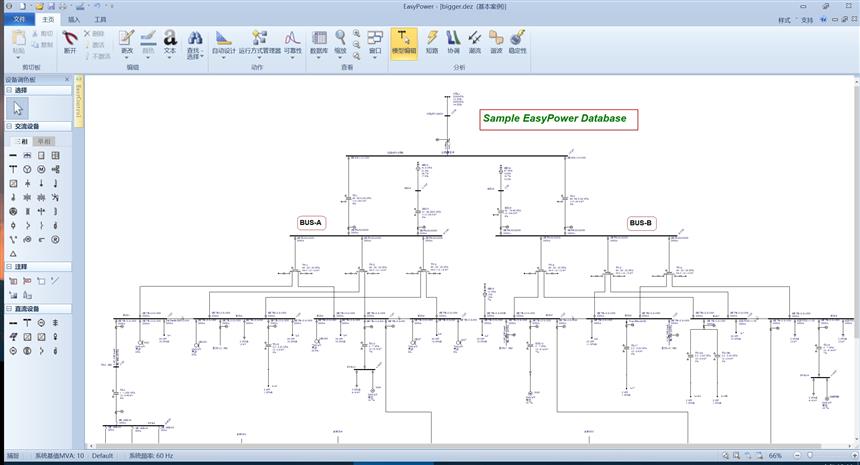860x465 pixels.
Task: Click the BUS-A label on diagram
Action: point(311,222)
